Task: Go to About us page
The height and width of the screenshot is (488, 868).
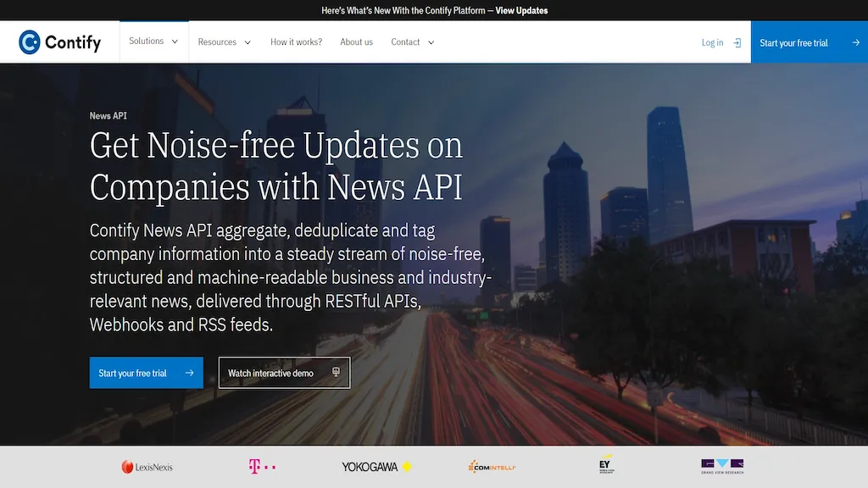Action: [356, 42]
